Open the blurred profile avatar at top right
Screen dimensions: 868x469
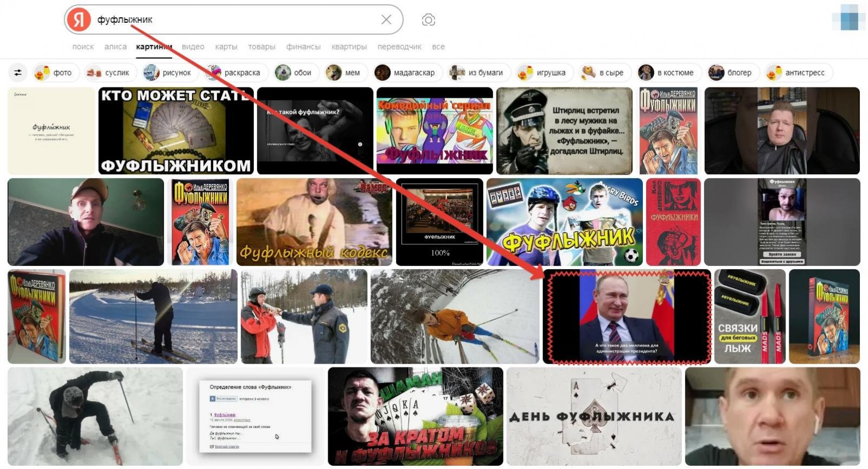coord(849,20)
